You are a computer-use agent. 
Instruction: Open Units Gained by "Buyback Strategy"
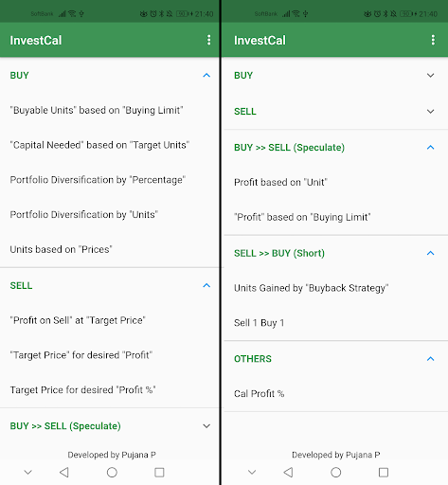pos(335,288)
